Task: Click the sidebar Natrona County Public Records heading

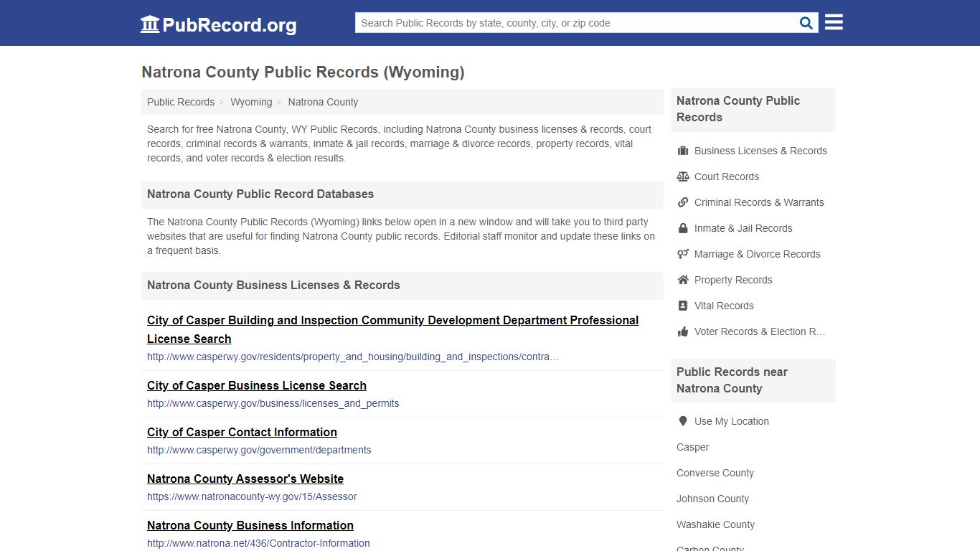Action: [738, 109]
